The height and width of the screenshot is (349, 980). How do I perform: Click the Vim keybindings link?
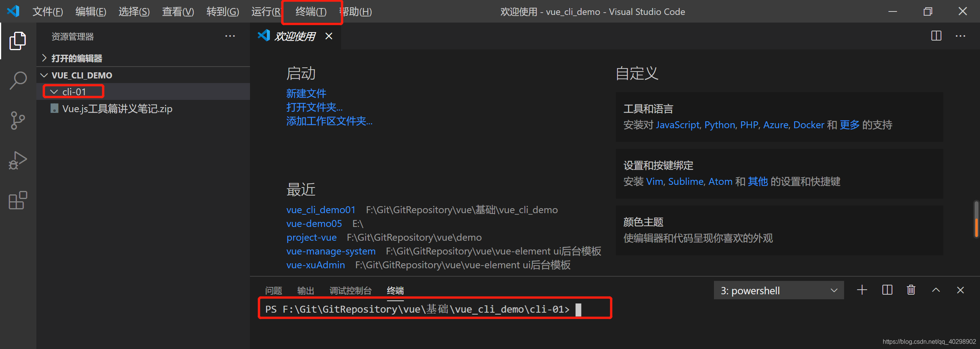[655, 182]
